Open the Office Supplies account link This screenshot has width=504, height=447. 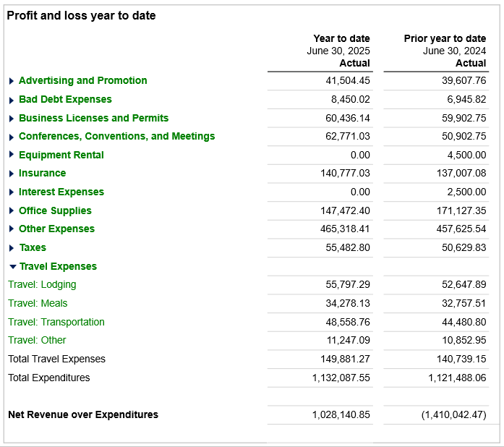click(x=55, y=210)
